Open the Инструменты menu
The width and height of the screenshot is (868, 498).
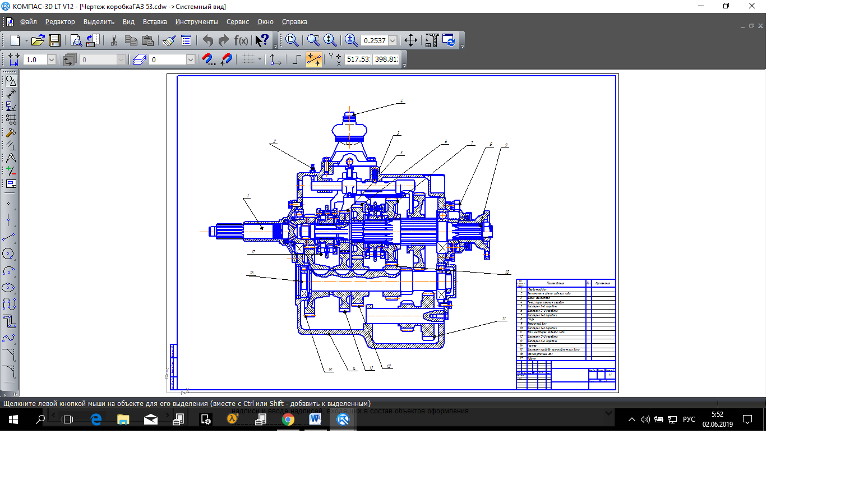click(196, 22)
